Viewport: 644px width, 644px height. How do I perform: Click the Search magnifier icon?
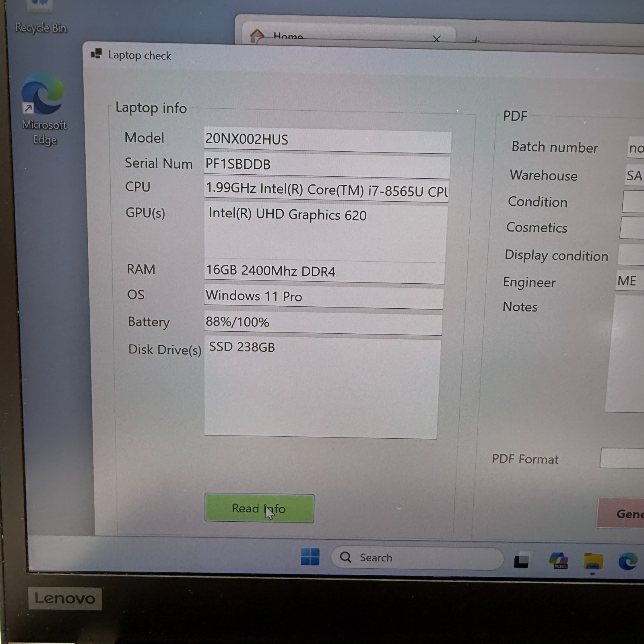[346, 557]
